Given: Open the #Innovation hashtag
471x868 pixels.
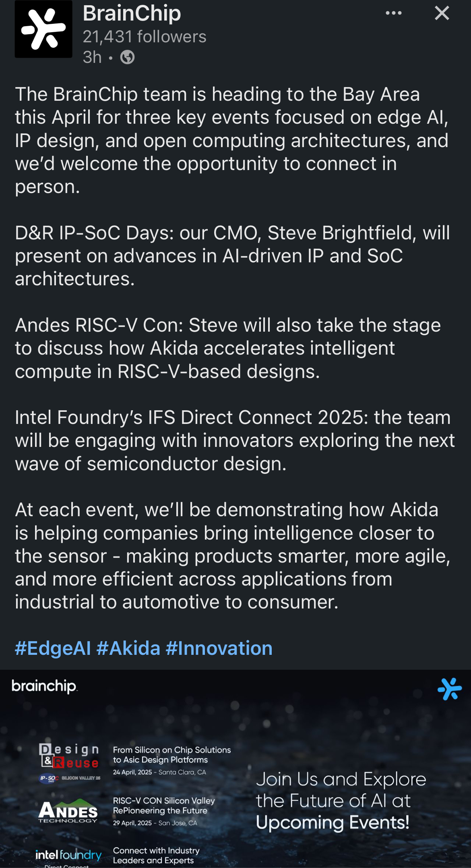Looking at the screenshot, I should pyautogui.click(x=219, y=648).
